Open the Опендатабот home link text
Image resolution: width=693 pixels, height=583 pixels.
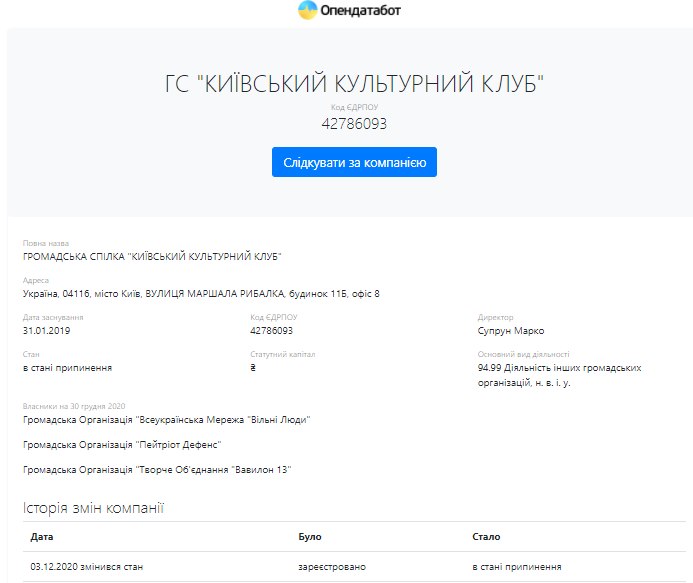pos(361,12)
